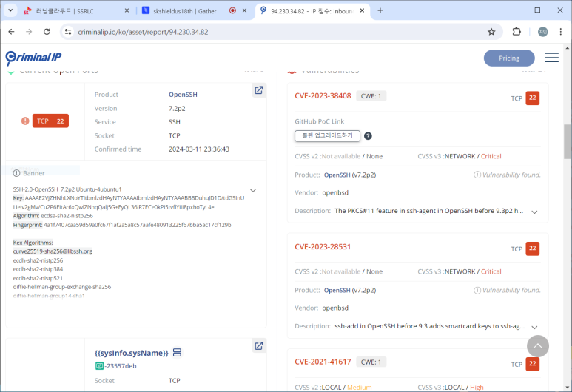Click the warning icon beside TCP 22 badge
572x392 pixels.
(x=25, y=121)
